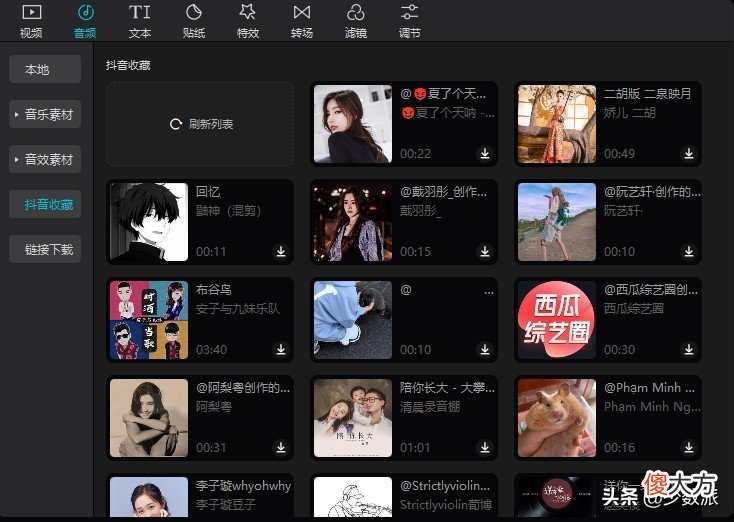Click the 00:49 duration label
Image resolution: width=734 pixels, height=522 pixels.
click(619, 153)
